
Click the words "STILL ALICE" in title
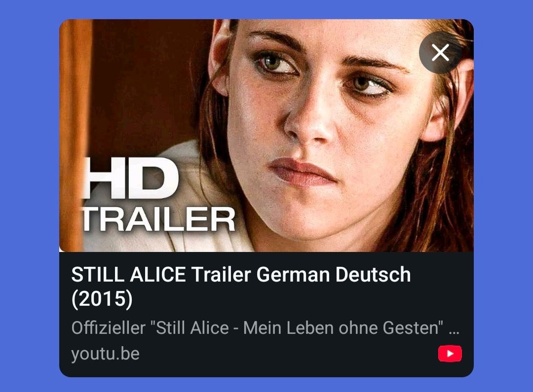pos(128,275)
